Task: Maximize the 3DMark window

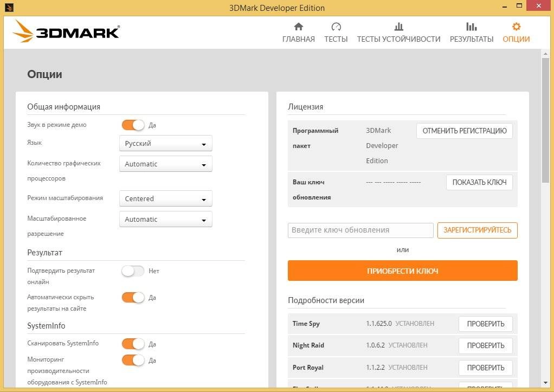Action: [519, 6]
